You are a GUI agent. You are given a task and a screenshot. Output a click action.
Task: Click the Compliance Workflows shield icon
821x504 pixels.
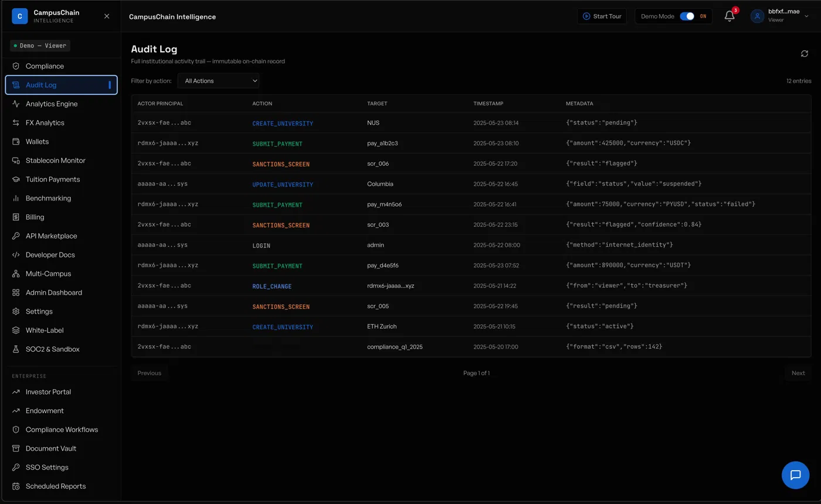[16, 430]
